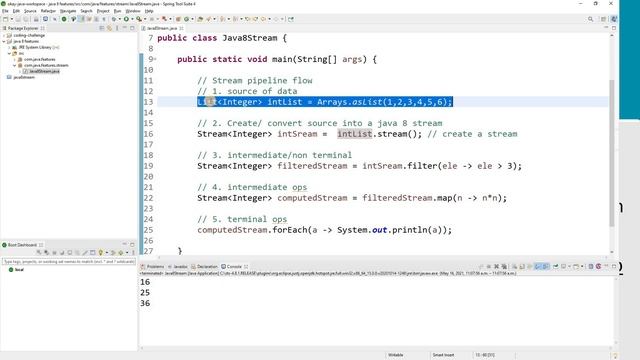
Task: Open the External Tools dropdown arrow
Action: 145,19
